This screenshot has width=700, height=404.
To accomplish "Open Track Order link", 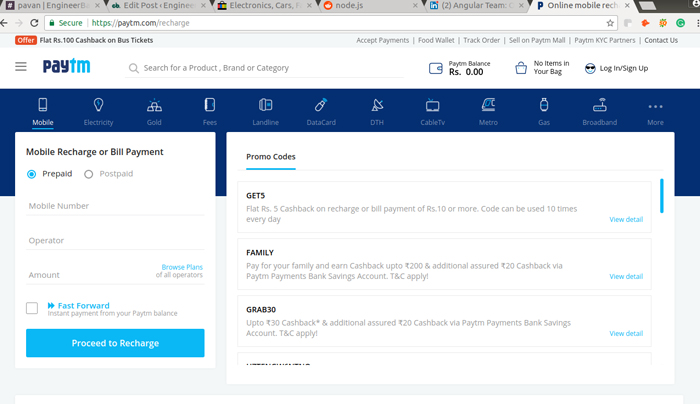I will [482, 40].
